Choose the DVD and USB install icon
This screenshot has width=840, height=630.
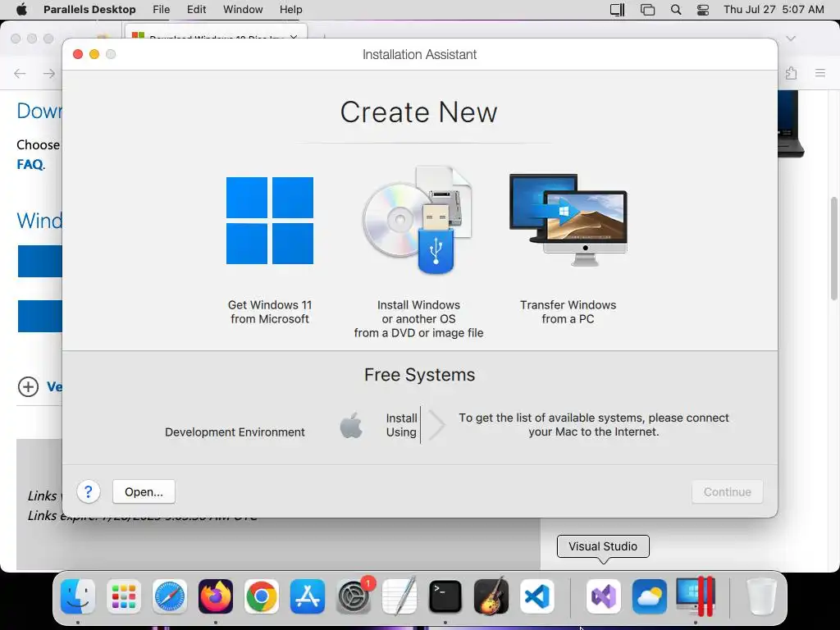pos(418,221)
